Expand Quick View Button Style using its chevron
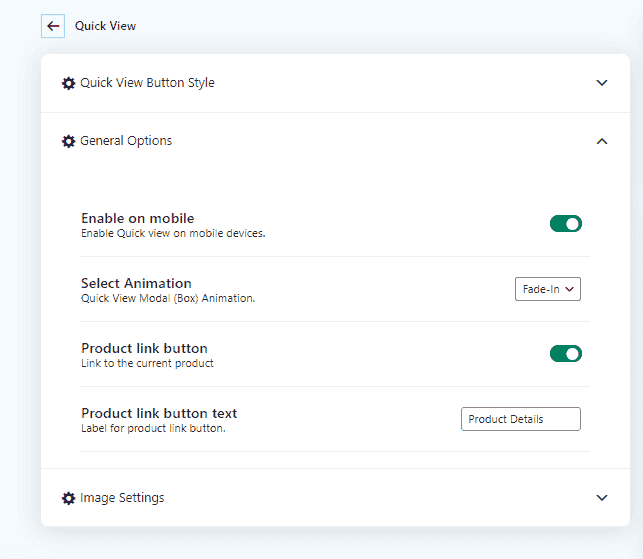Screen dimensions: 643x559 [x=601, y=83]
